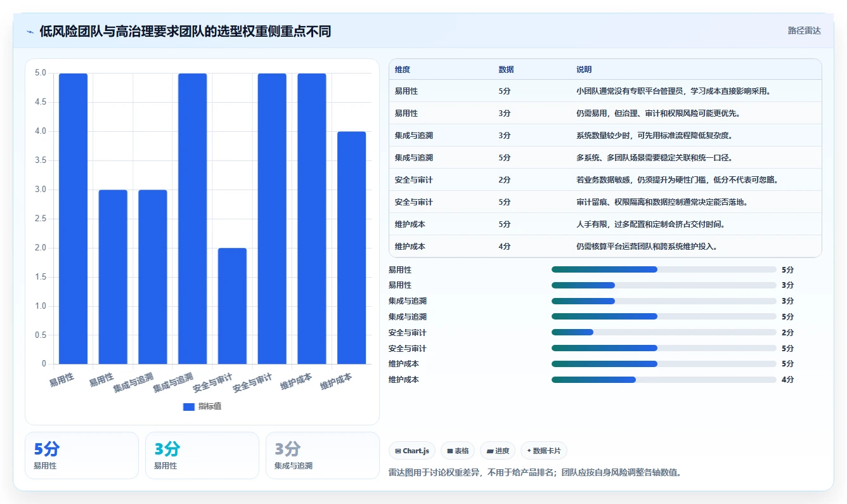Viewport: 847px width, 504px height.
Task: Select the Chart.js chip
Action: 412,451
